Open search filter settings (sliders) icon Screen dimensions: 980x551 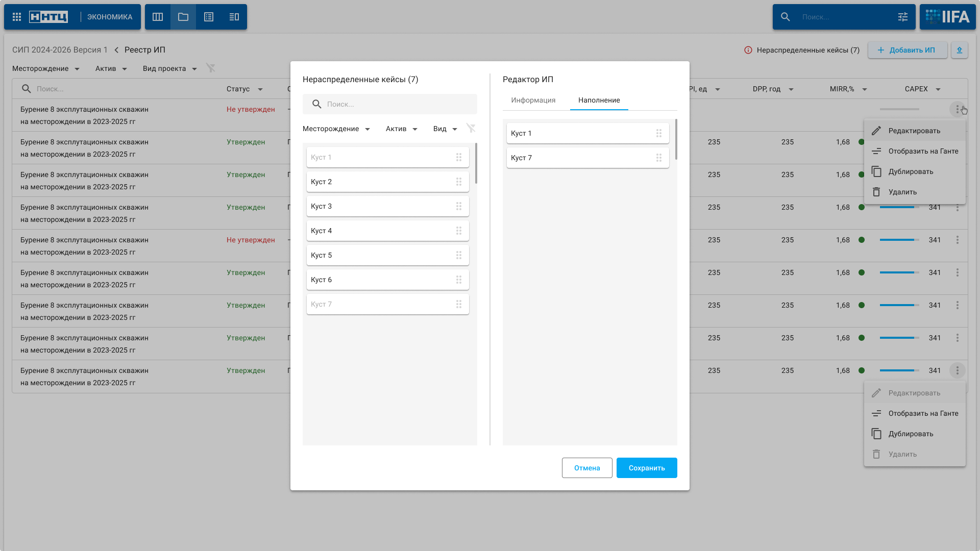pyautogui.click(x=903, y=17)
